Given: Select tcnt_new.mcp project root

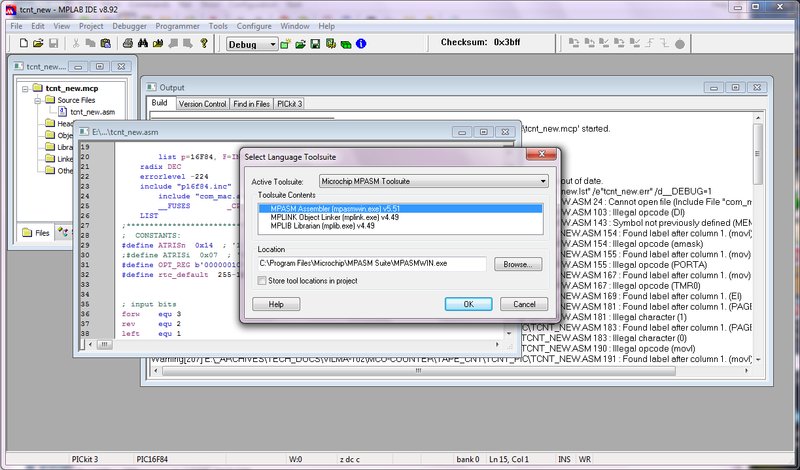Looking at the screenshot, I should pyautogui.click(x=71, y=88).
